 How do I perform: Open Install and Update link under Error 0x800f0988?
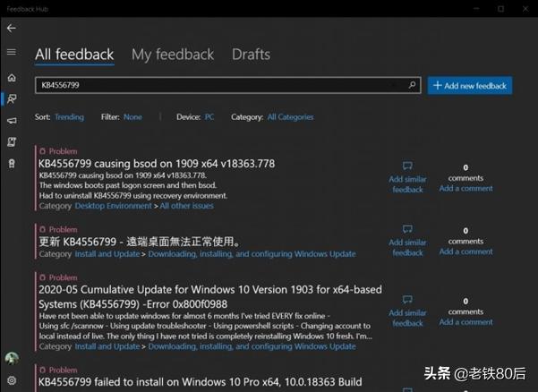coord(107,346)
